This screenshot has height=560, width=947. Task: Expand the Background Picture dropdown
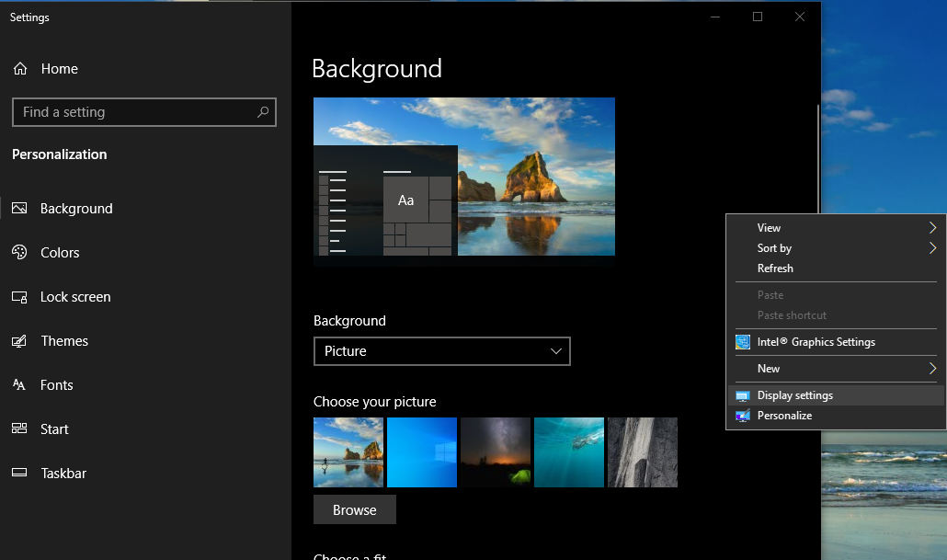[441, 351]
